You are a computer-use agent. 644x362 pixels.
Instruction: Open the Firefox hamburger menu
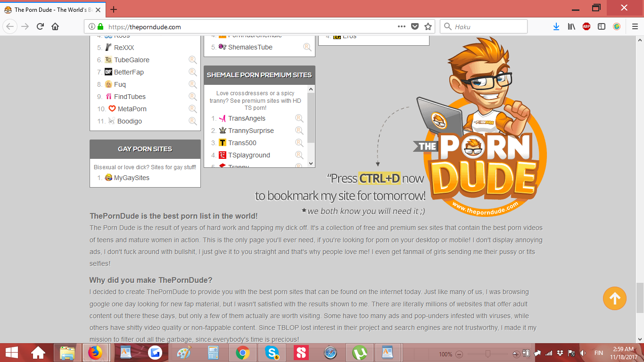pos(635,26)
